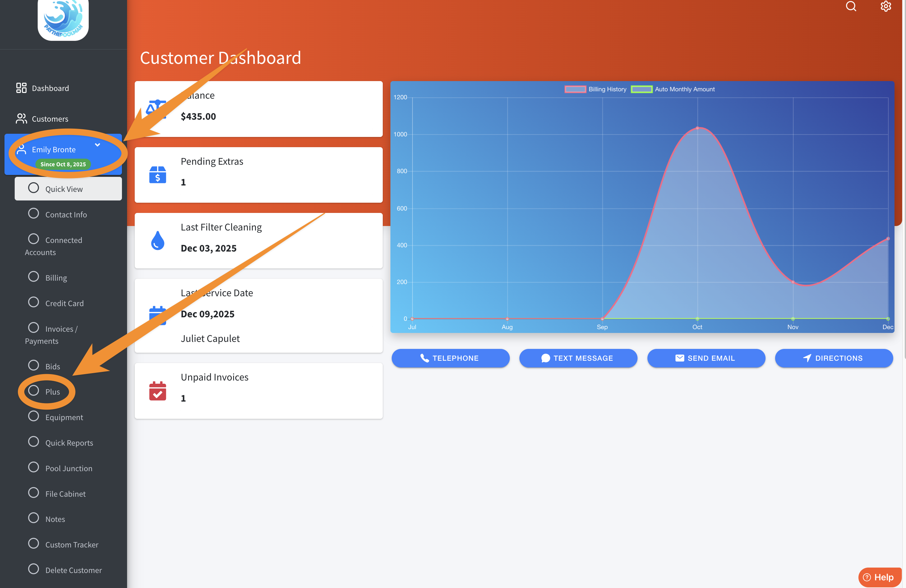
Task: Click the PayThePoolman logo
Action: click(x=63, y=19)
